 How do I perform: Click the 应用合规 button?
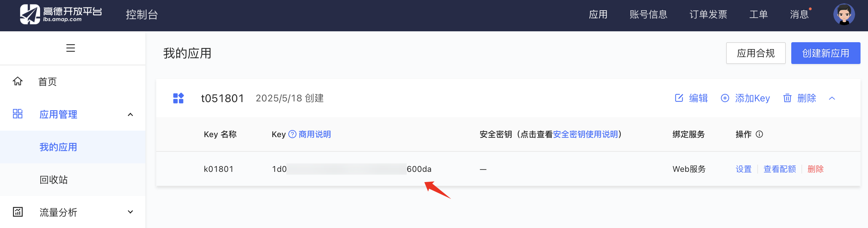pos(756,53)
